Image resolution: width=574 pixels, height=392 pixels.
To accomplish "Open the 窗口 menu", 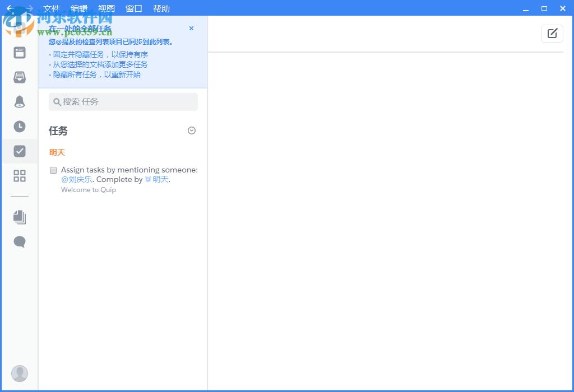I will [134, 8].
